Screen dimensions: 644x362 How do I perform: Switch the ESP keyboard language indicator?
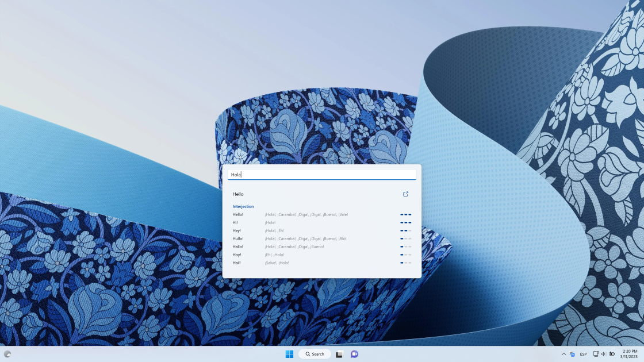[x=583, y=354]
